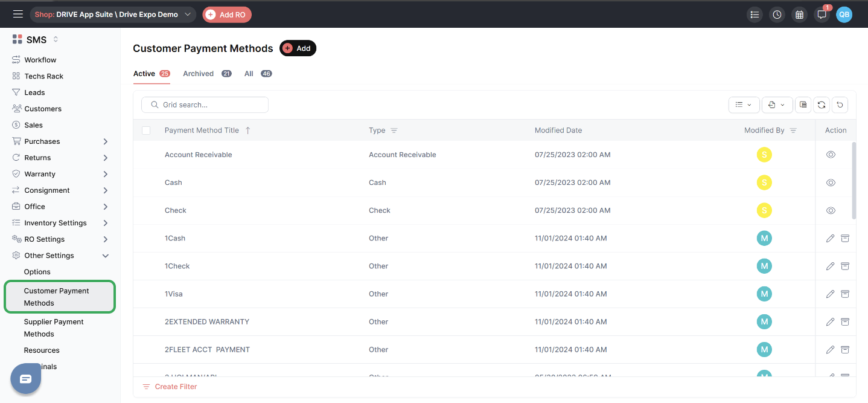Edit the 1Check payment method
The height and width of the screenshot is (403, 868).
click(x=830, y=266)
